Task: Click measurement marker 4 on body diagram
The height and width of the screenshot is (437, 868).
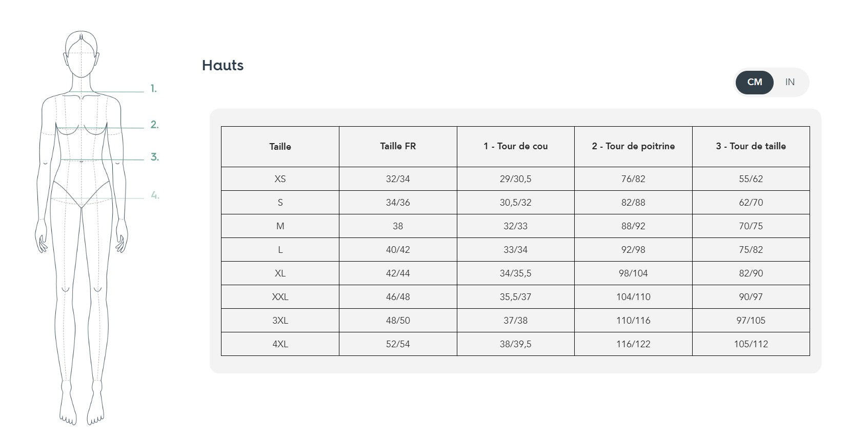Action: pos(155,195)
